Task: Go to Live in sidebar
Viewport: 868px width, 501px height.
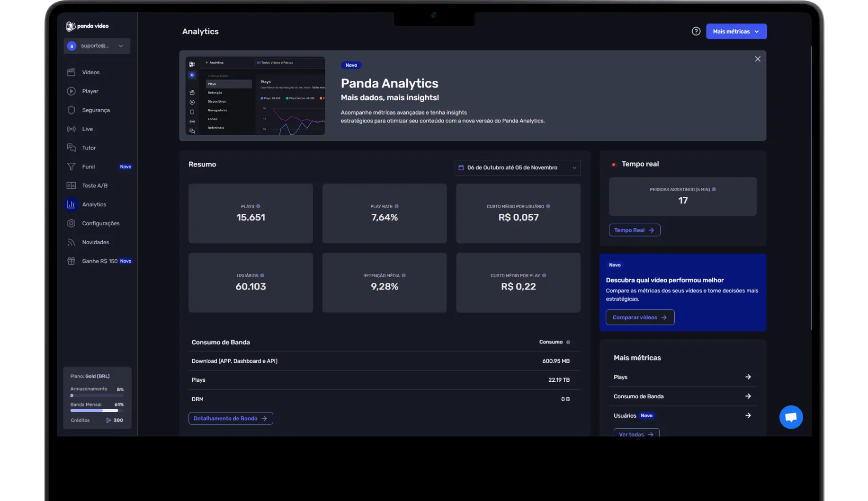Action: point(87,129)
